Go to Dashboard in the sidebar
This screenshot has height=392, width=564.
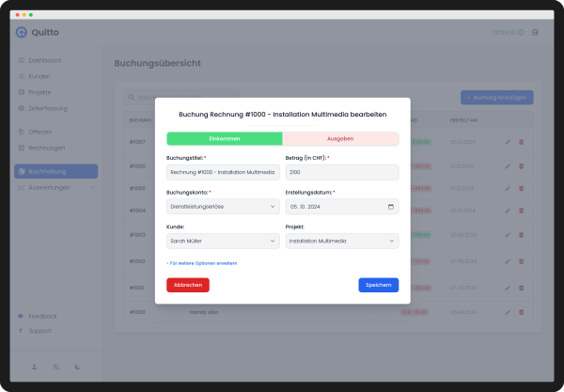[x=44, y=60]
